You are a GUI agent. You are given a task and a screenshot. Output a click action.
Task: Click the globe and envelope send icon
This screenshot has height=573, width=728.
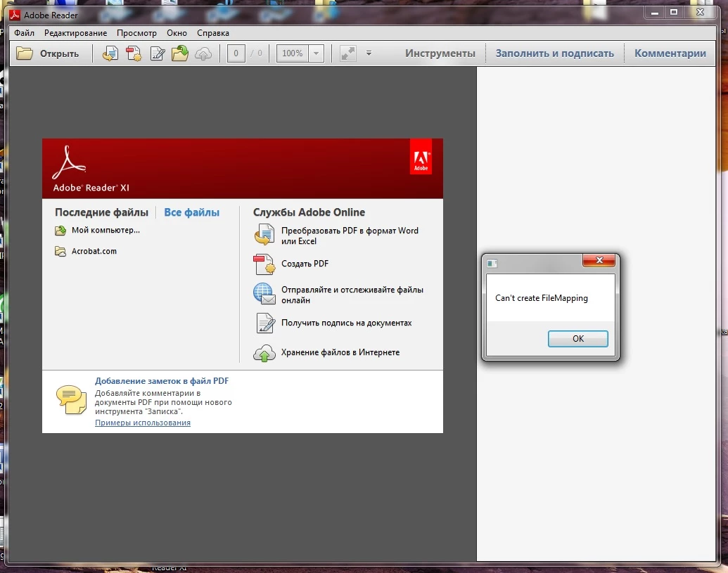point(264,294)
